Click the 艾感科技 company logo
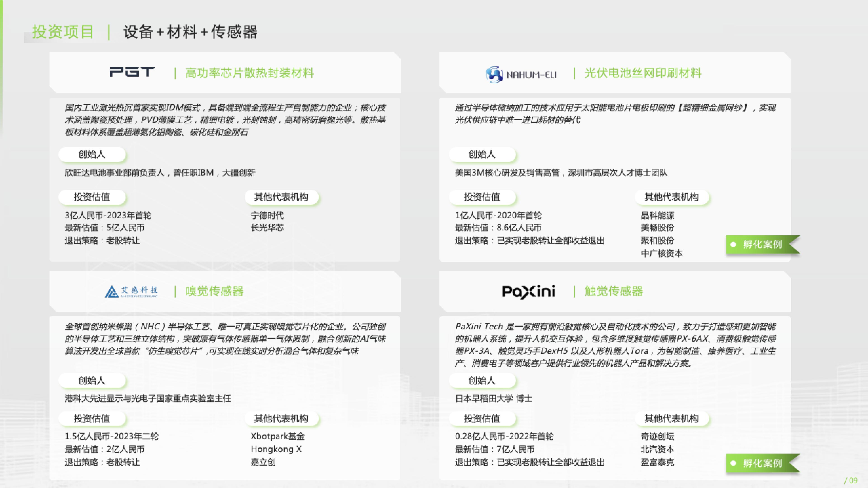Viewport: 868px width, 488px height. (131, 291)
